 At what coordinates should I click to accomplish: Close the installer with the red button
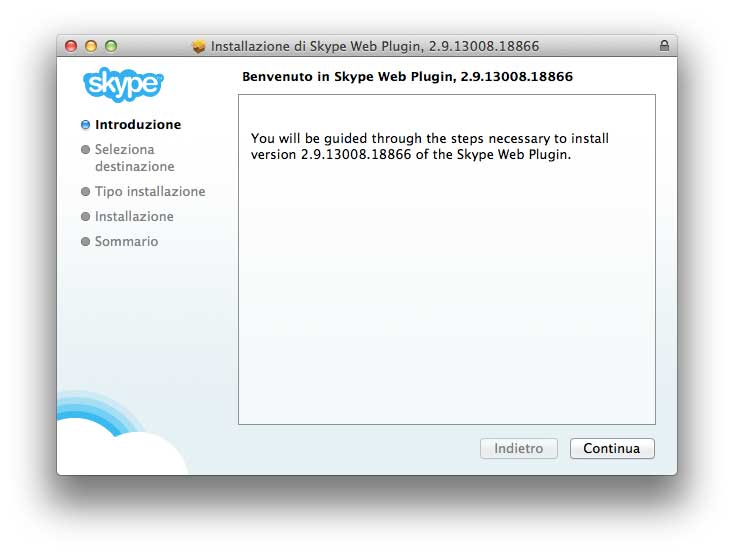[71, 46]
